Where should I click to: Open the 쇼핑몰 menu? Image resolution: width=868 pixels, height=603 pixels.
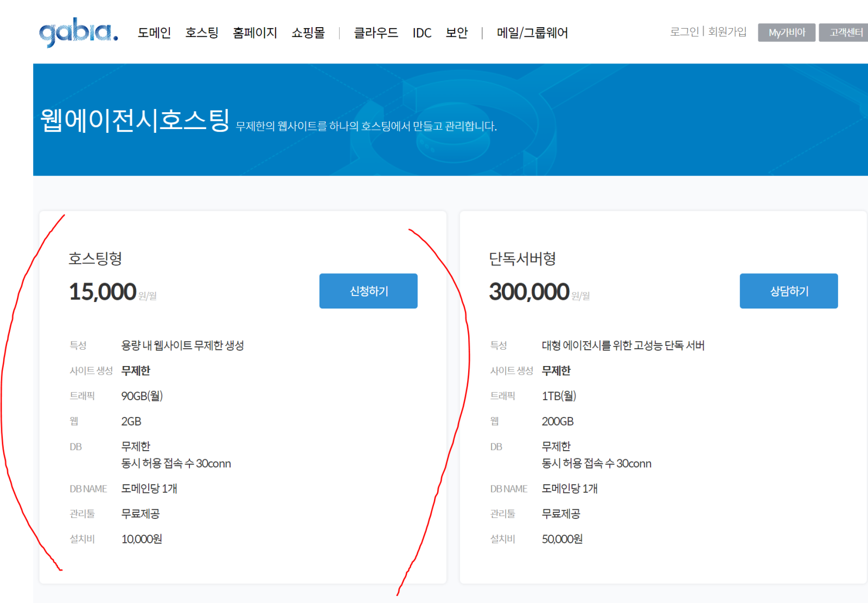308,33
